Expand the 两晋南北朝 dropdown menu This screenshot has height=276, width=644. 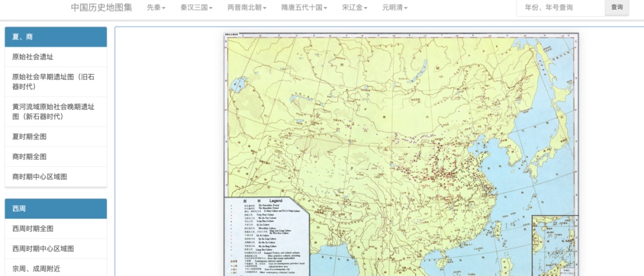pos(247,7)
